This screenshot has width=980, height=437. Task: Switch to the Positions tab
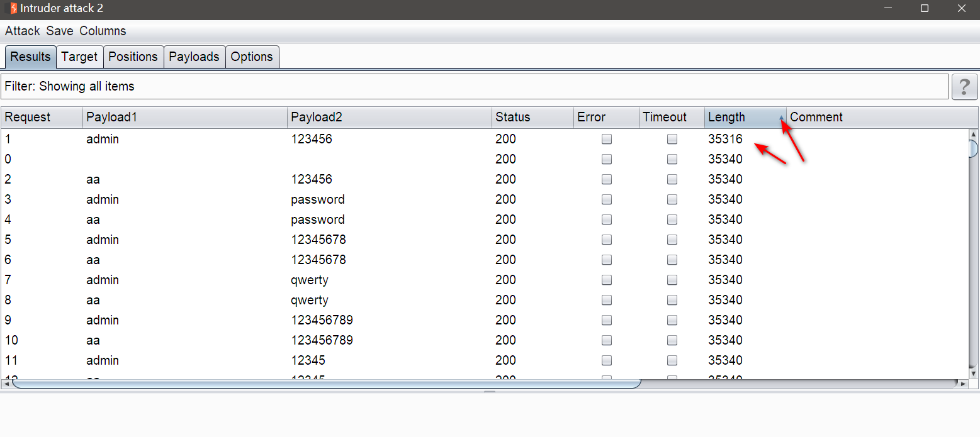click(133, 57)
